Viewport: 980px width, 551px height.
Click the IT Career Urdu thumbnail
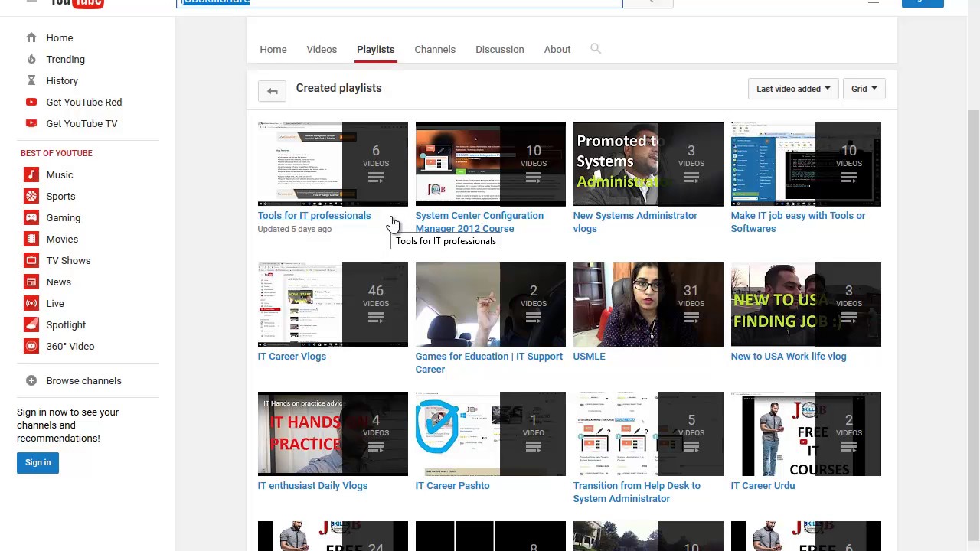tap(805, 434)
